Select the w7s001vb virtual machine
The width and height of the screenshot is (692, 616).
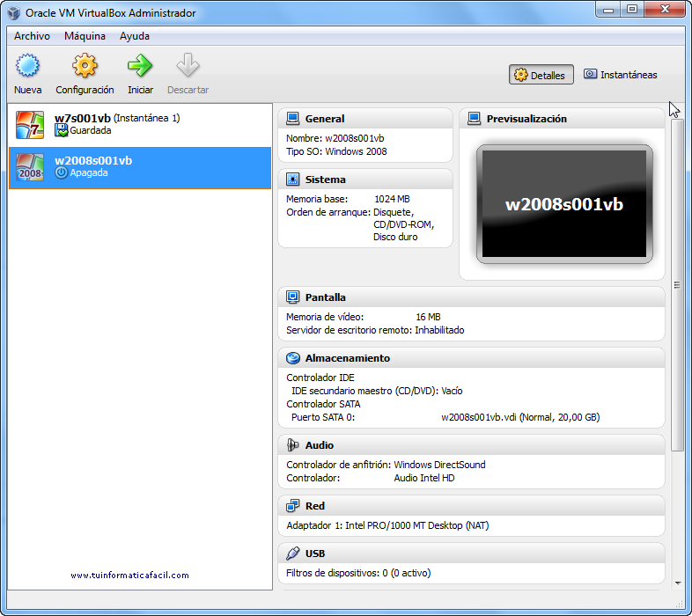tap(139, 125)
